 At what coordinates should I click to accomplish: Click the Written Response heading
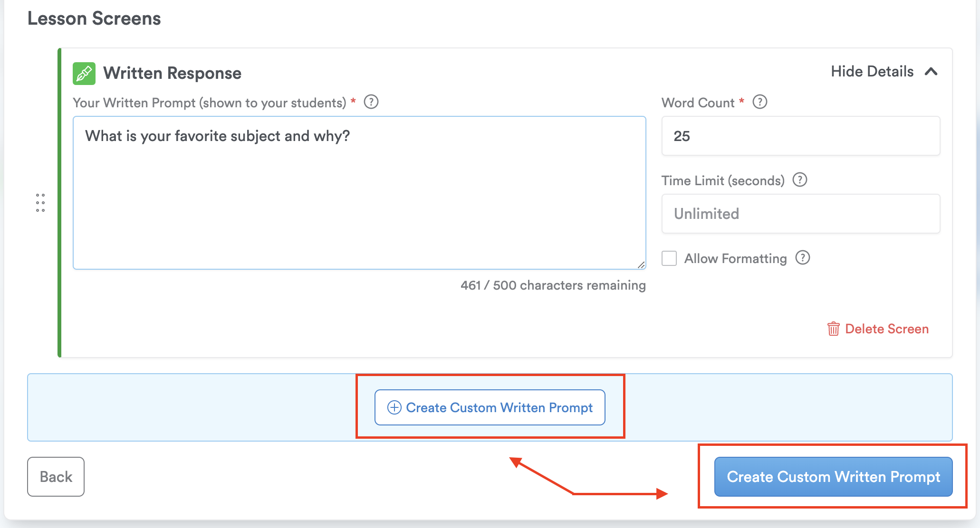[172, 73]
